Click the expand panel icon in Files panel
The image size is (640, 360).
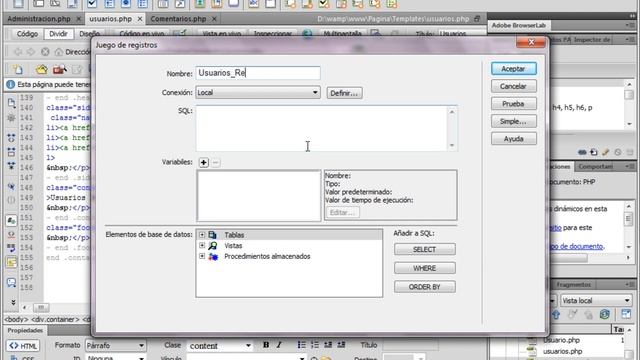(626, 314)
